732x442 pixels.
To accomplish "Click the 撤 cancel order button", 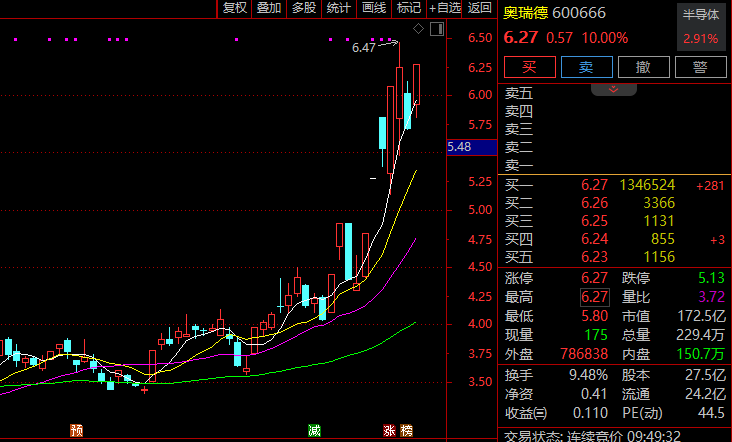I will (643, 68).
